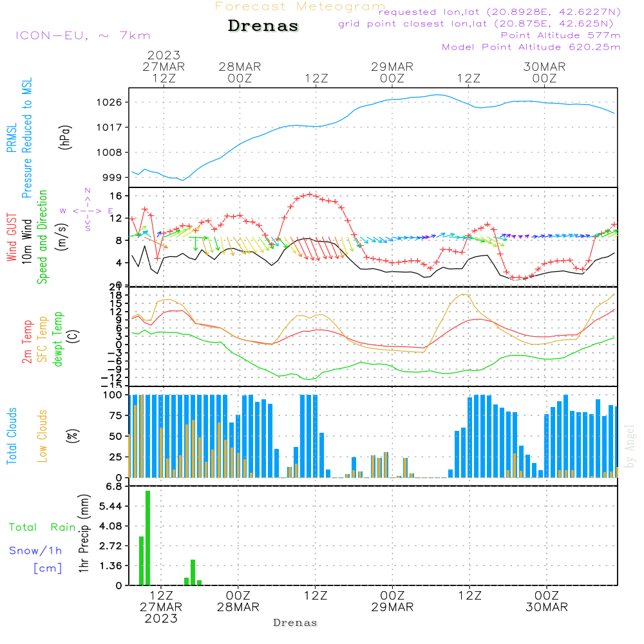
Task: Click the bottom axis '00Z 28MAR' label
Action: pos(238,601)
